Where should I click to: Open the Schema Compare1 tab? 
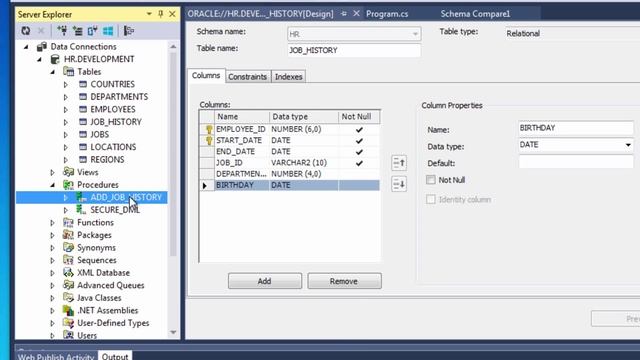475,14
